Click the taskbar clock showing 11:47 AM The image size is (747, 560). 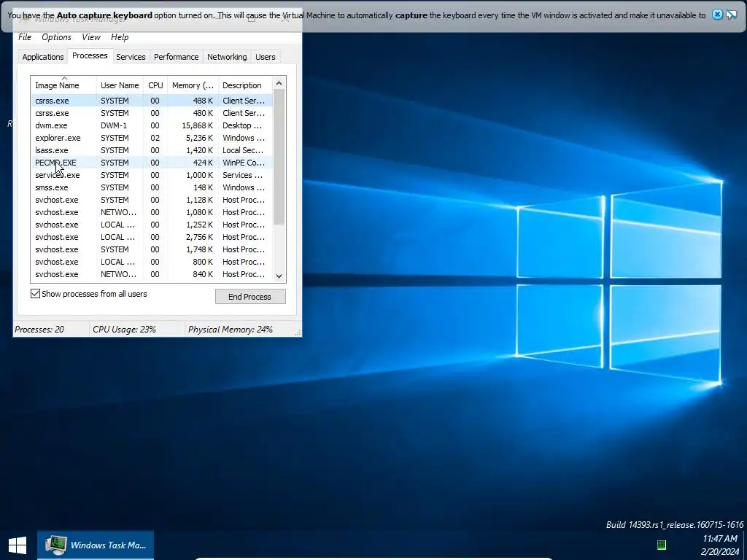point(720,539)
